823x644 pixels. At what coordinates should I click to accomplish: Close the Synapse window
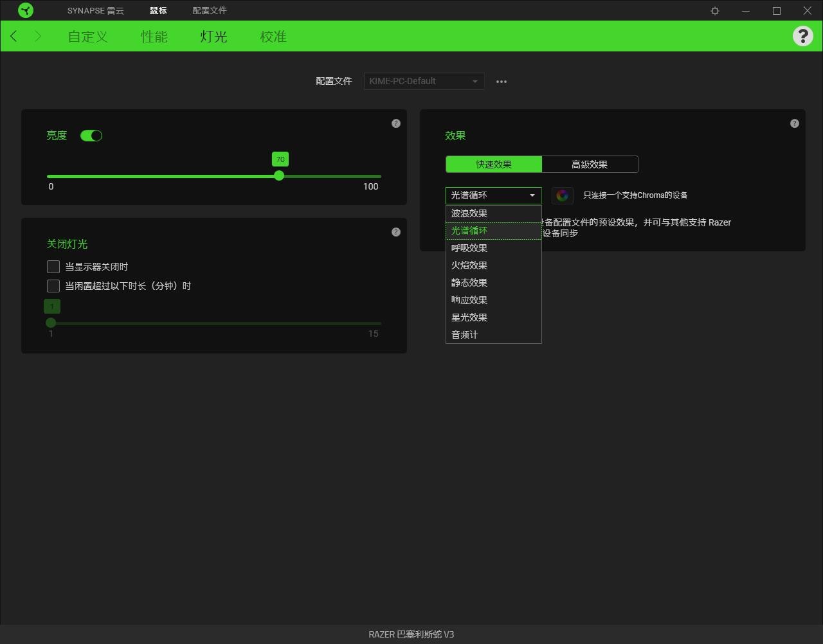click(808, 11)
